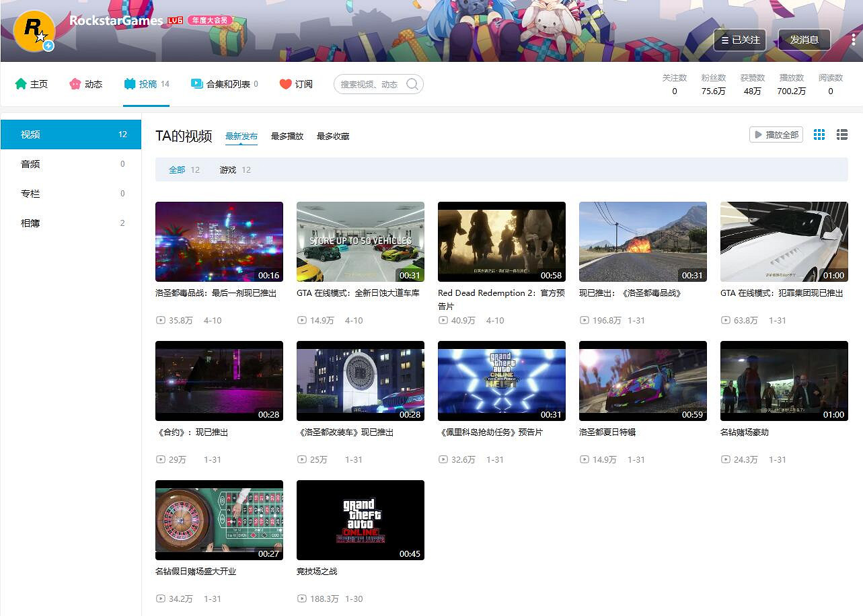863x616 pixels.
Task: Sort videos by 最多收藏
Action: point(332,136)
